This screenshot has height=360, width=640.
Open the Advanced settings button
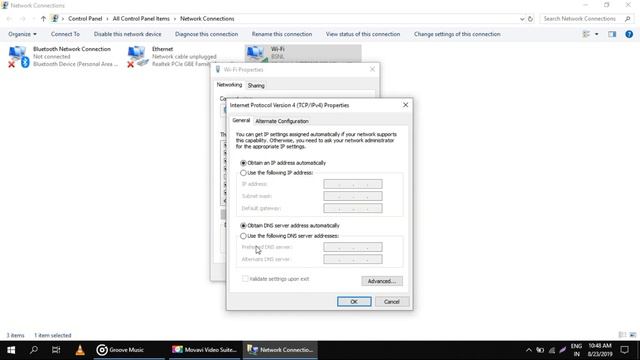tap(382, 281)
